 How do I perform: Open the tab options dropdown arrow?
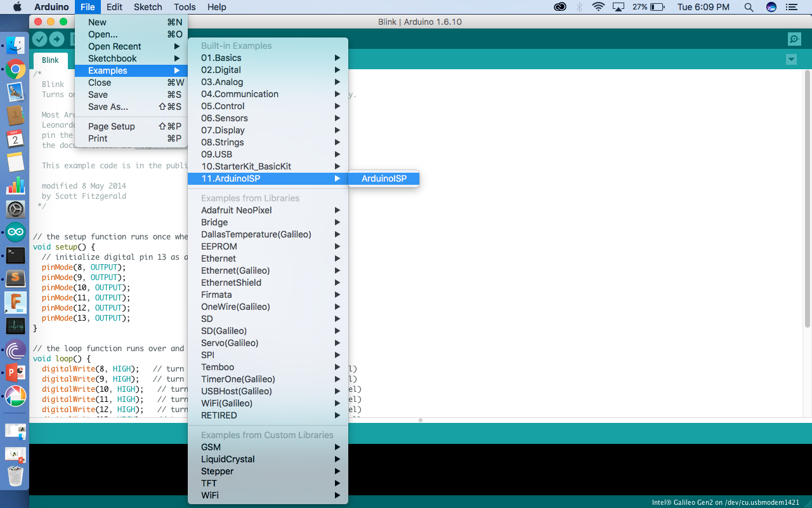(791, 60)
